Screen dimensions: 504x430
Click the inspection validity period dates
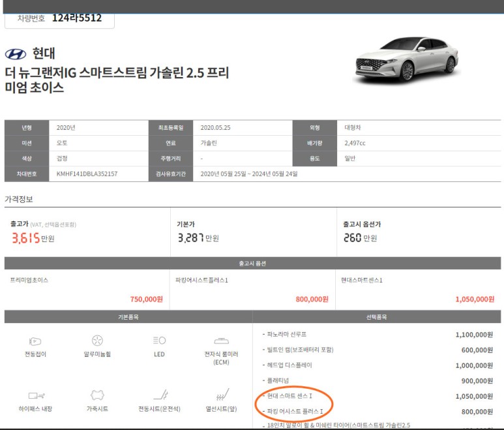coord(249,174)
